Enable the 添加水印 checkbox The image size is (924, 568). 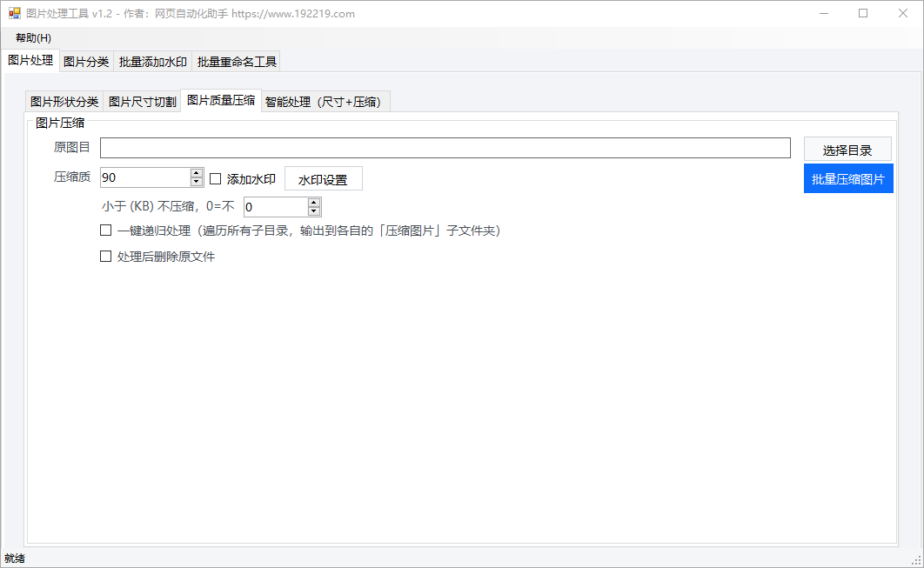point(216,179)
